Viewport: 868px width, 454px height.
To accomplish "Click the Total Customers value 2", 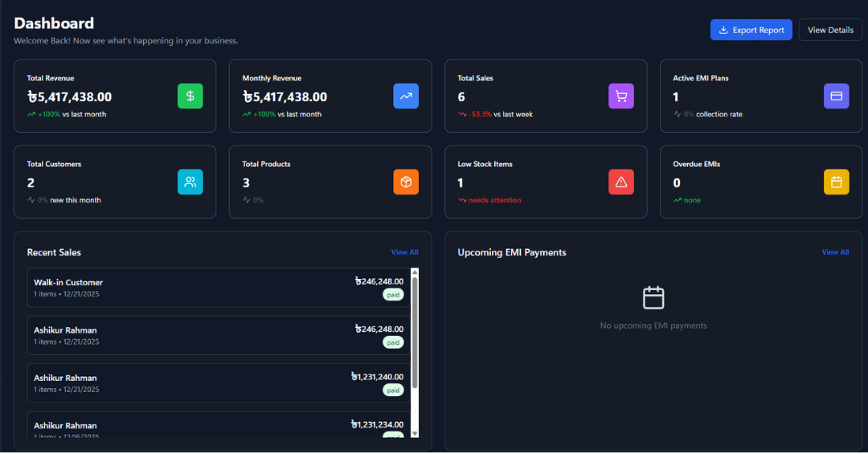I will (31, 182).
